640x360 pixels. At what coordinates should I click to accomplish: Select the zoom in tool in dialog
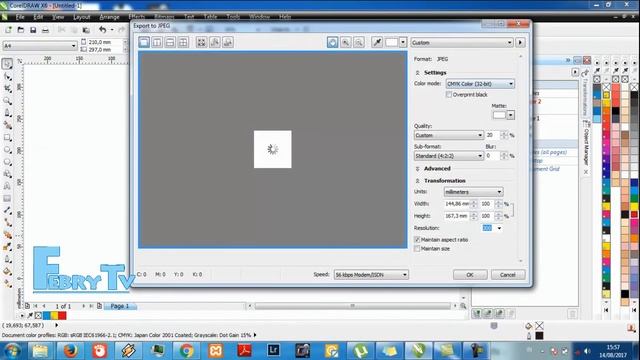(x=345, y=42)
